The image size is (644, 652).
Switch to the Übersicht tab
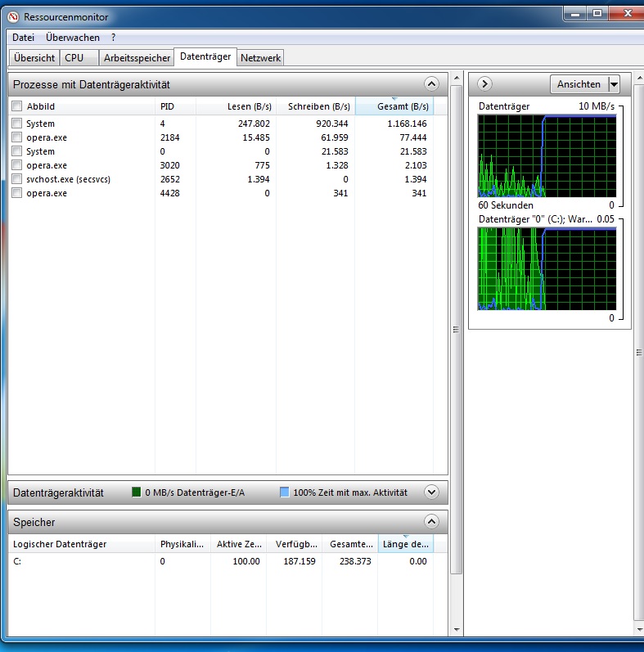(34, 58)
